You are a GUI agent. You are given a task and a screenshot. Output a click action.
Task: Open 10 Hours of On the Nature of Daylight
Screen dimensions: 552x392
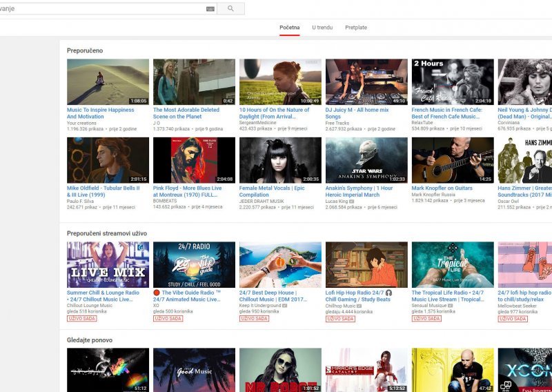point(274,113)
